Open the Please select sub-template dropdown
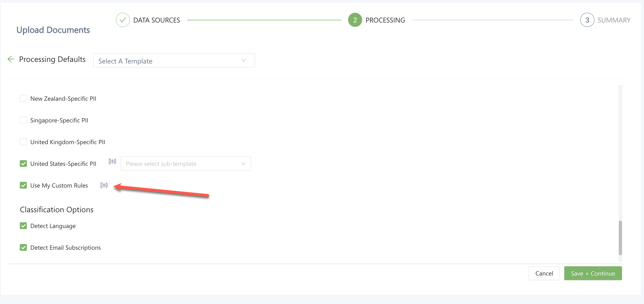 pos(185,164)
